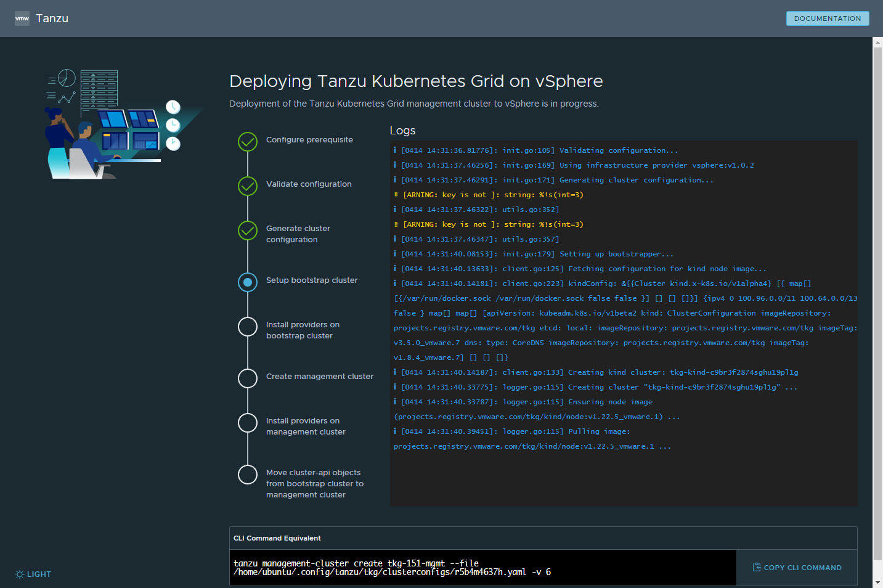This screenshot has width=883, height=588.
Task: Click the info icon beside Validating configuration log
Action: 396,150
